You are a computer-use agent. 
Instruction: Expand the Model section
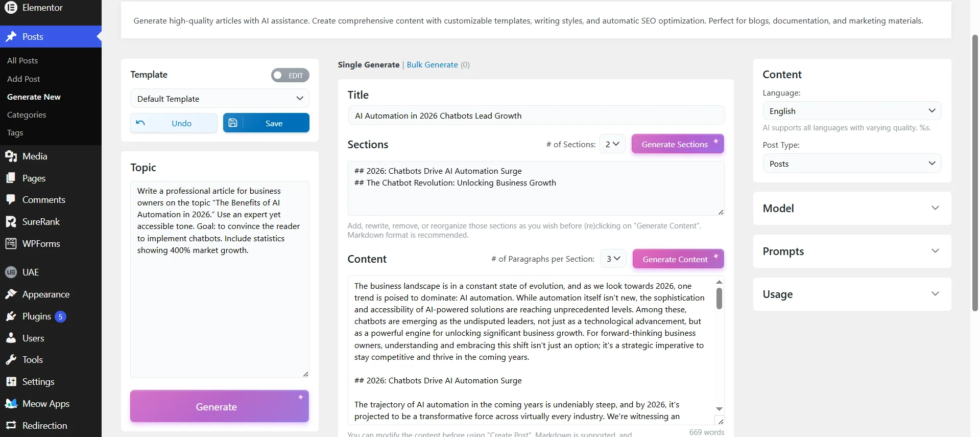852,208
